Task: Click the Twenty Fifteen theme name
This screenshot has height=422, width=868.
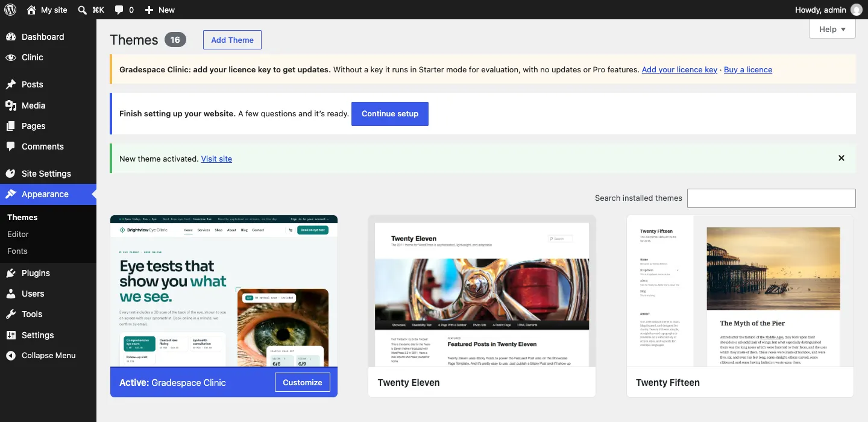Action: 668,382
